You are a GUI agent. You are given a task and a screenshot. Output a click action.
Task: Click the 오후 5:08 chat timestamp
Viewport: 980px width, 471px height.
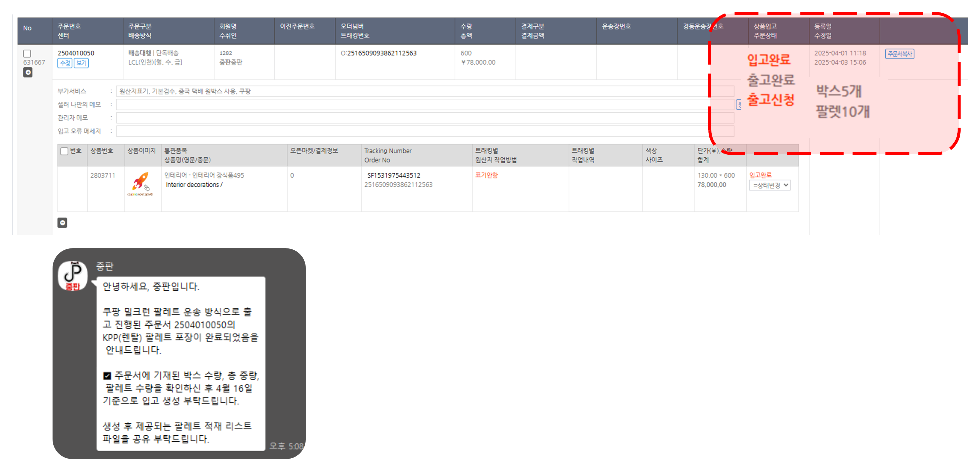[x=286, y=446]
